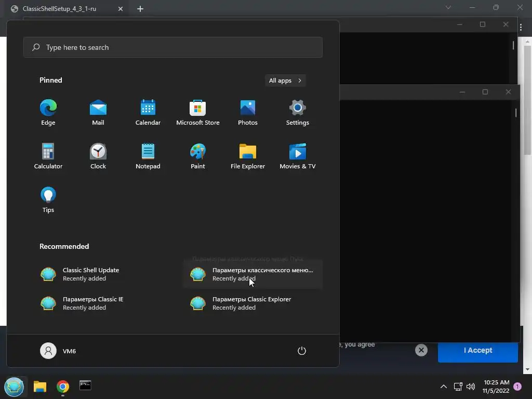Click the Classic Shell start button on taskbar
Viewport: 532px width, 399px height.
[x=14, y=387]
